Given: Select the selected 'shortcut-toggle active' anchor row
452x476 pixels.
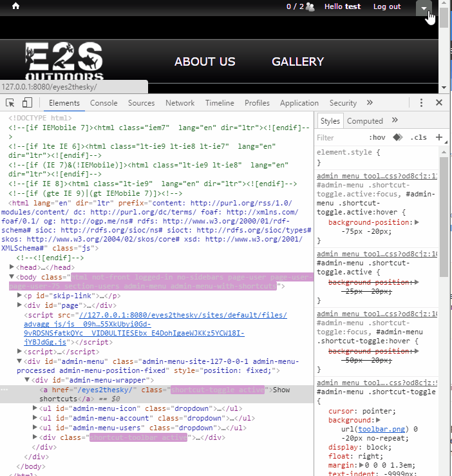Looking at the screenshot, I should coord(156,394).
